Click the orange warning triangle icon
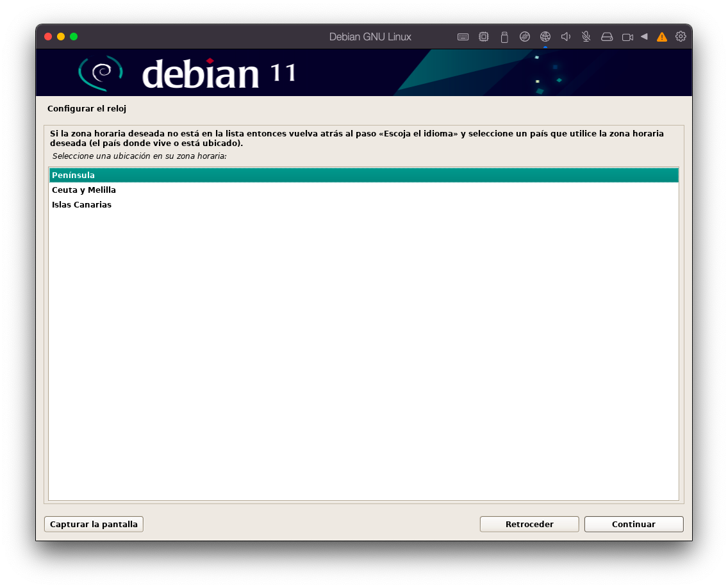 (662, 37)
